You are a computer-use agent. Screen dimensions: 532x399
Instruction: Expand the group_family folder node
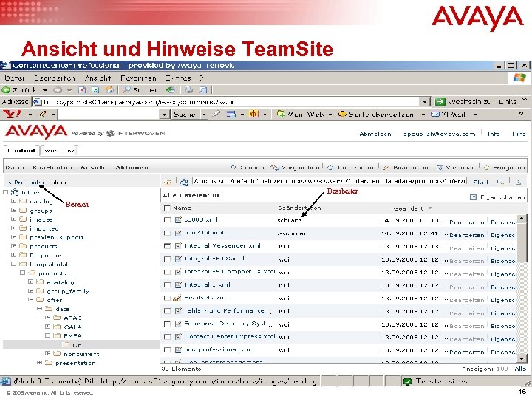tap(30, 291)
